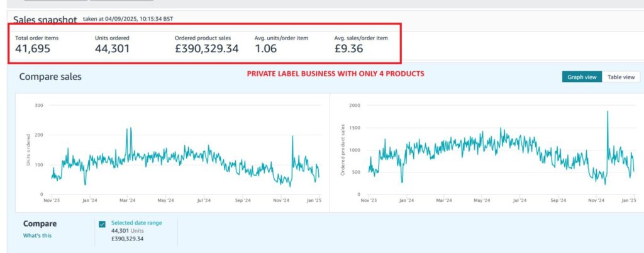
Task: Click the Nov '24 peak in Ordered product sales chart
Action: pos(608,112)
